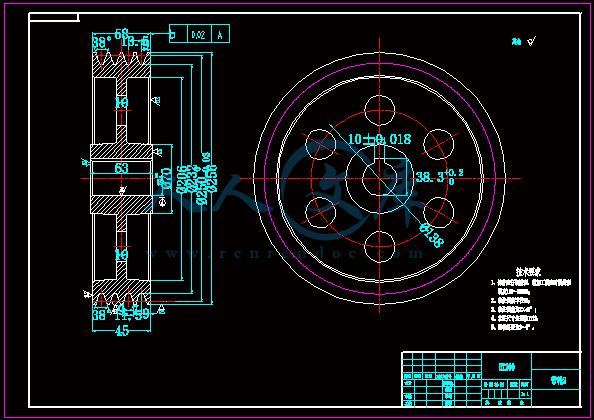This screenshot has height=420, width=594.
Task: Click the 63 hub length dimension
Action: (x=122, y=168)
